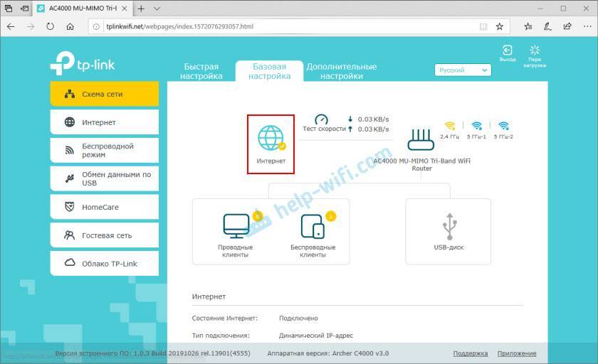Open a new browser tab

(141, 9)
